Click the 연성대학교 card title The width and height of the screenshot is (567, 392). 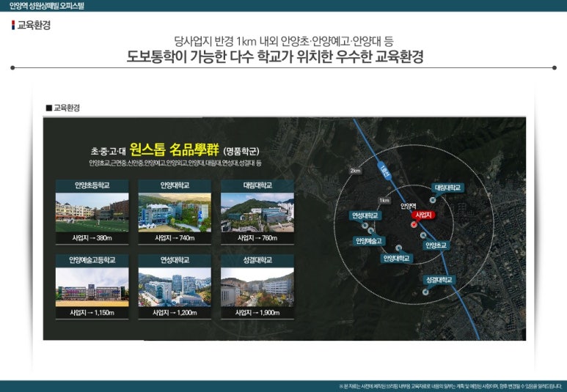175,260
